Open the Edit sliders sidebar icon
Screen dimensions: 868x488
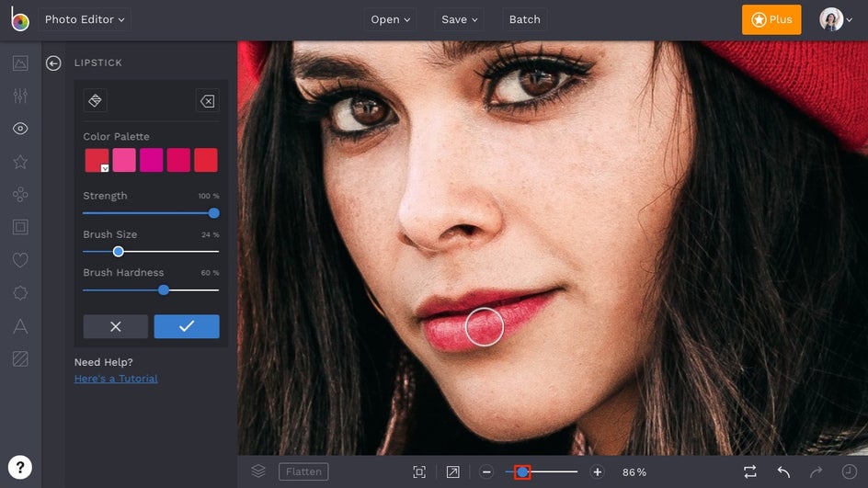(20, 96)
